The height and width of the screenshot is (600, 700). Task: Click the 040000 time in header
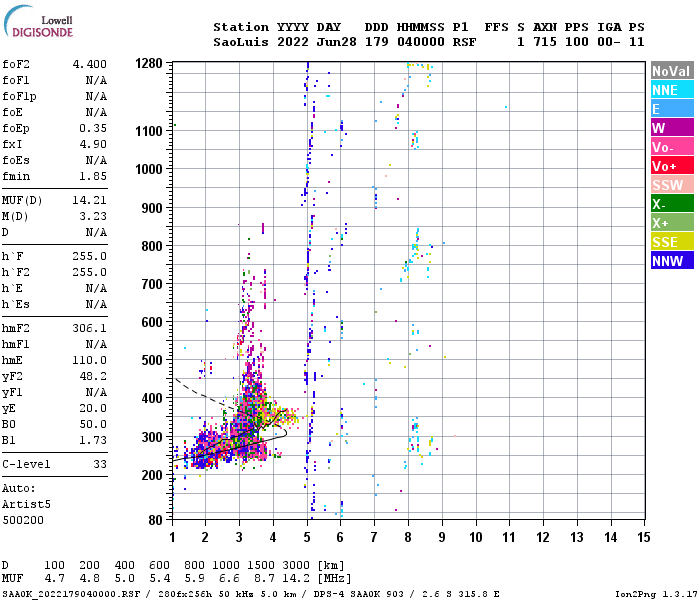tap(421, 42)
